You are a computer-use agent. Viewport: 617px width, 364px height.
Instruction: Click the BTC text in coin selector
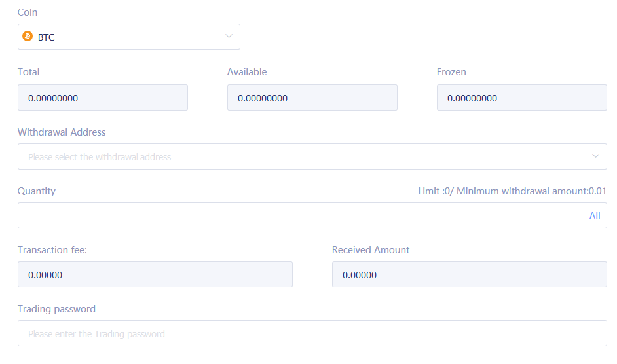pos(47,37)
